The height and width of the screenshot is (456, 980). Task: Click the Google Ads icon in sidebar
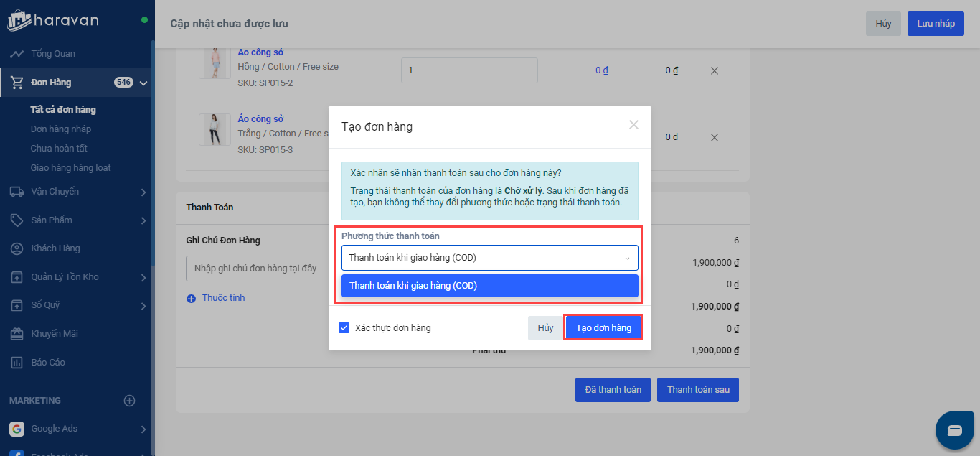coord(17,429)
